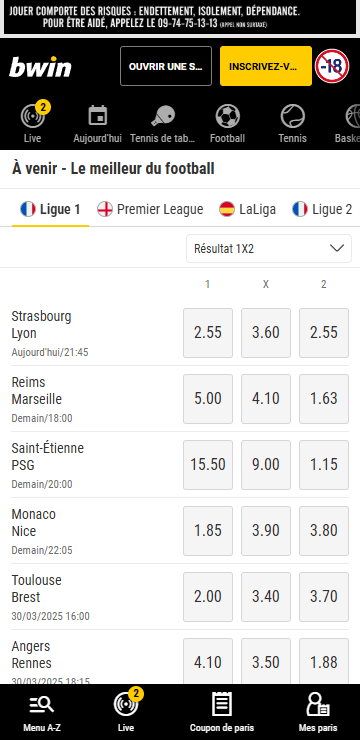Click the INSCRIVEZ-V... yellow button

(x=266, y=66)
